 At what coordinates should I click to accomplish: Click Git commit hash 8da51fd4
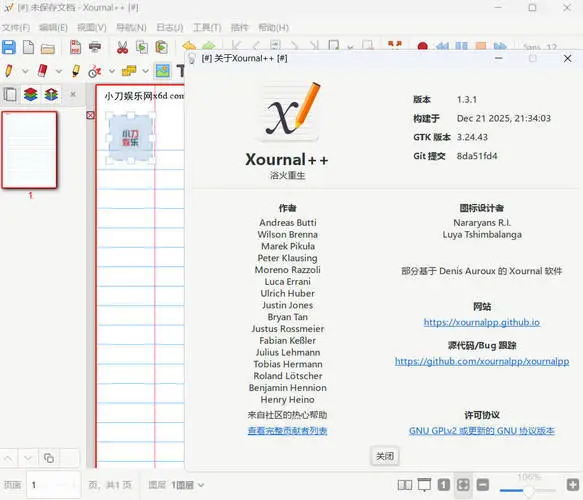pyautogui.click(x=477, y=156)
